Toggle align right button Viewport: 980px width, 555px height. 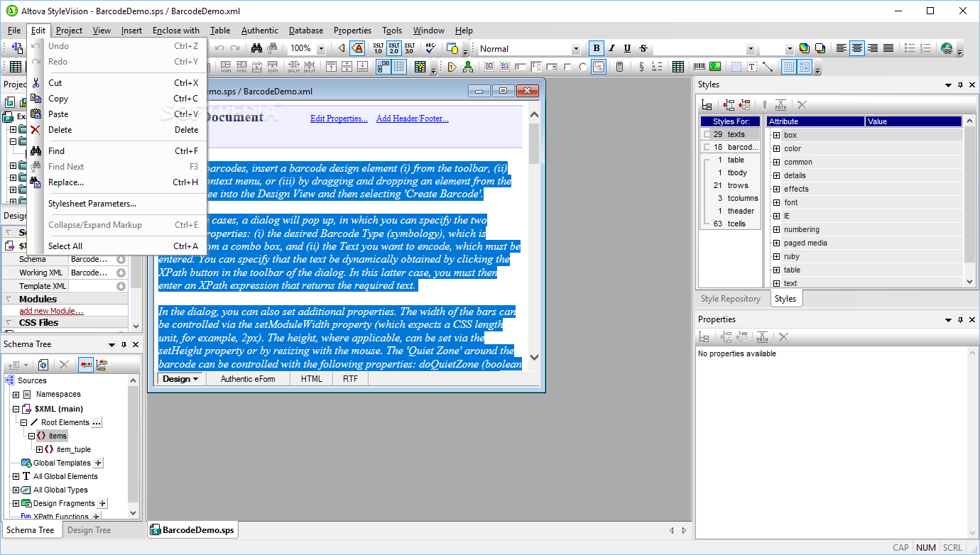[x=873, y=48]
